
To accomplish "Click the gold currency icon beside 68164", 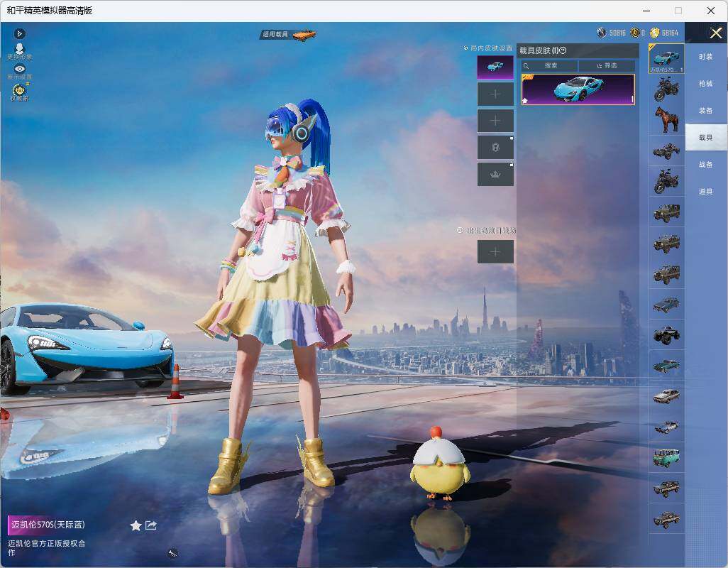I will [x=655, y=33].
